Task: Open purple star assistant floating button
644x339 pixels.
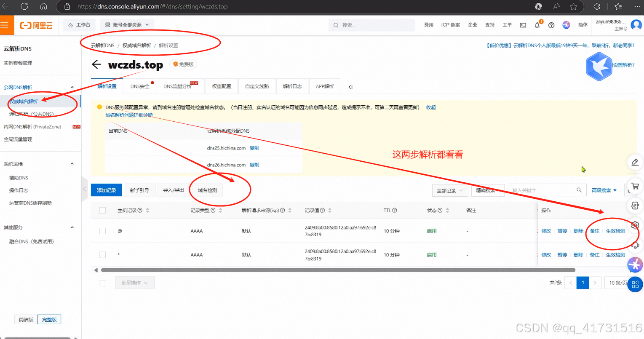Action: coord(635,265)
